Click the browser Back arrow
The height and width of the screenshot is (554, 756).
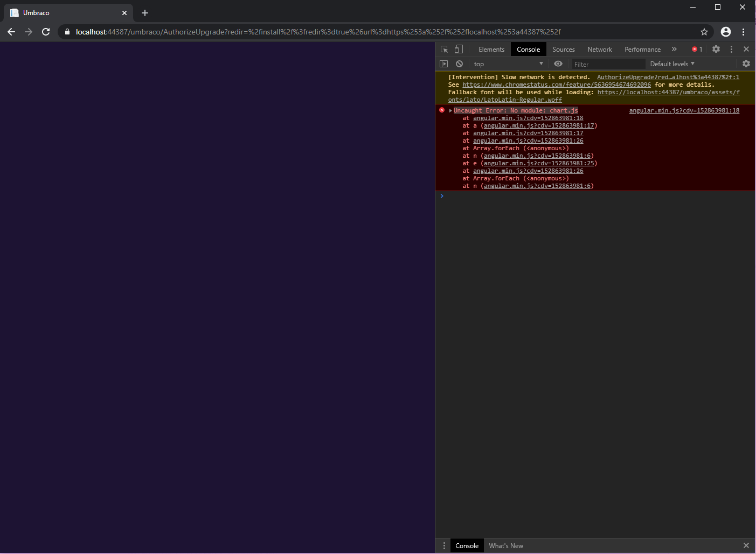(11, 32)
